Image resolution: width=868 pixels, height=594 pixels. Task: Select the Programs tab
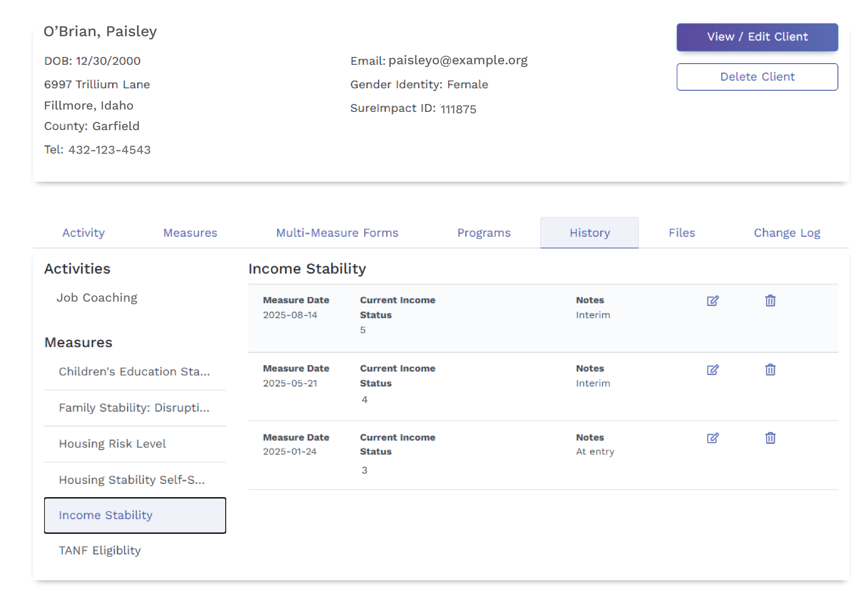click(x=484, y=233)
